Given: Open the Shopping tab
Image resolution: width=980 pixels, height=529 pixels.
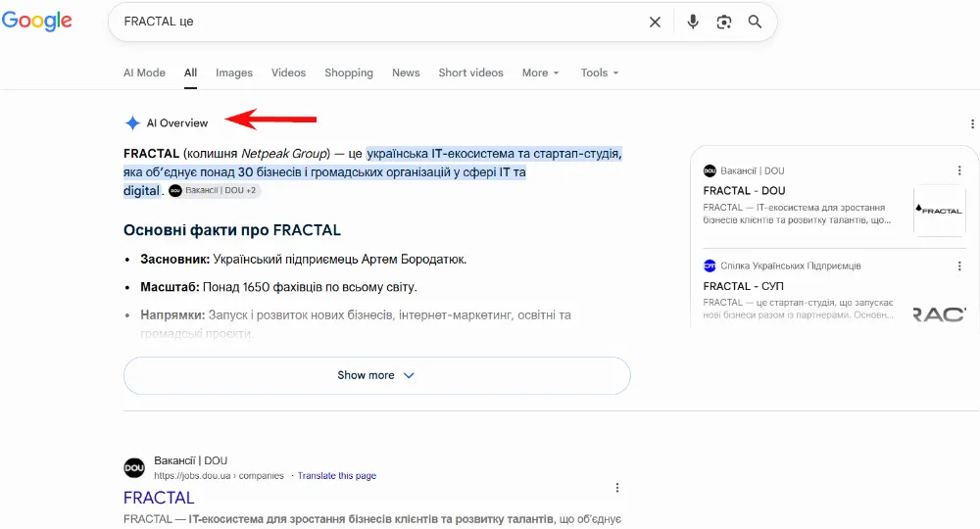Looking at the screenshot, I should pos(349,72).
